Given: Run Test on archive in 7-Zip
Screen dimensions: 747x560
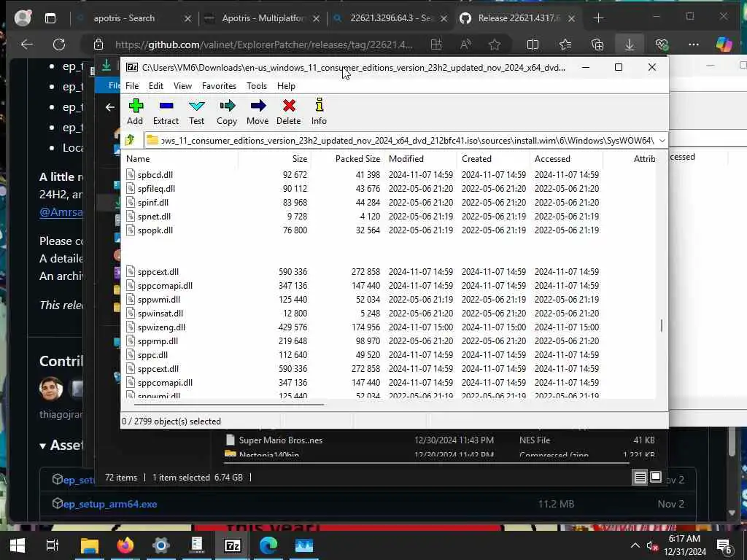Looking at the screenshot, I should [x=196, y=112].
